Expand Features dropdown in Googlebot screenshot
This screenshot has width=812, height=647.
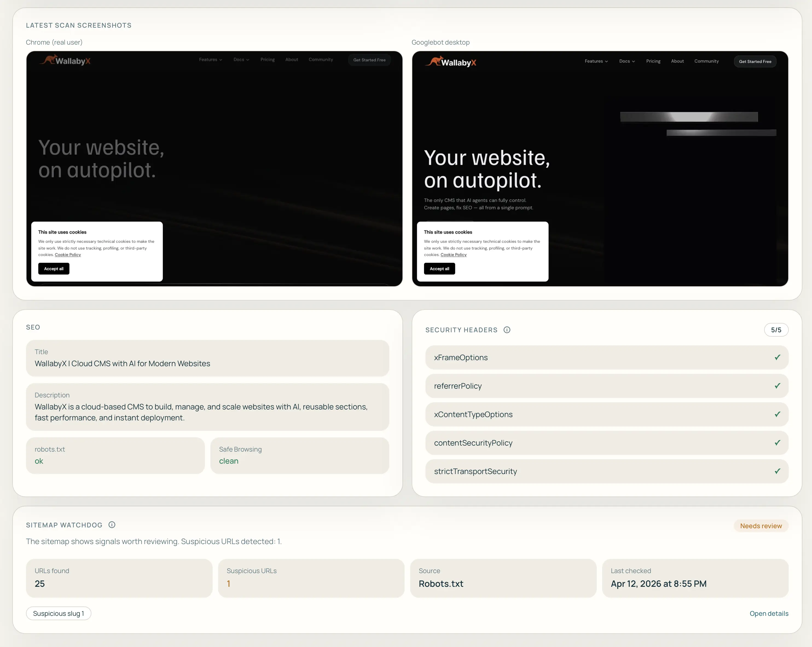pos(596,61)
